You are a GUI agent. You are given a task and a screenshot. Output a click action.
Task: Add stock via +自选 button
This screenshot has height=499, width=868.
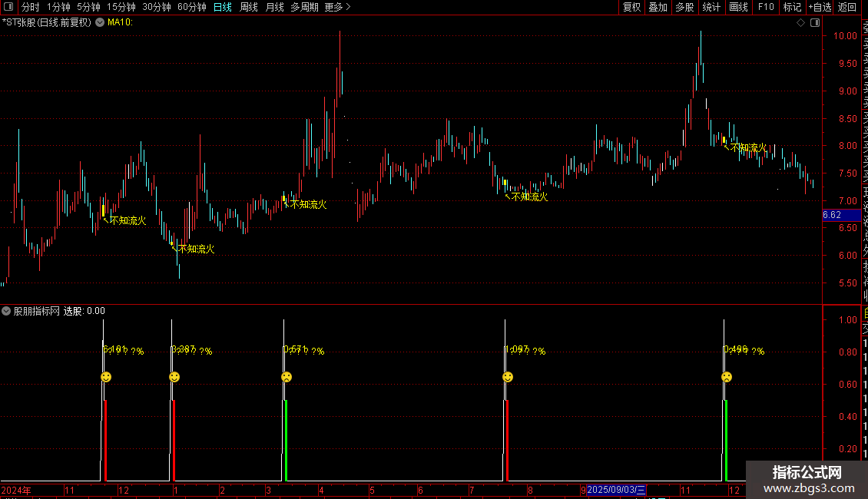click(820, 7)
